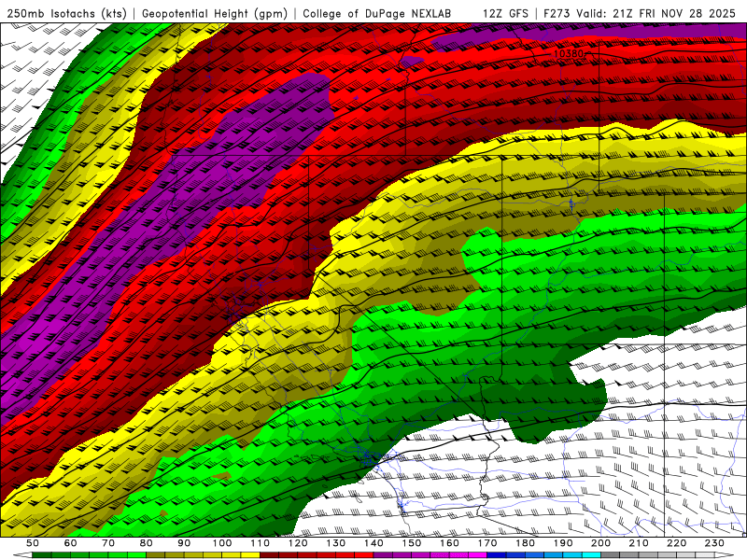This screenshot has height=560, width=747.
Task: Click the legend value '70'
Action: point(108,543)
